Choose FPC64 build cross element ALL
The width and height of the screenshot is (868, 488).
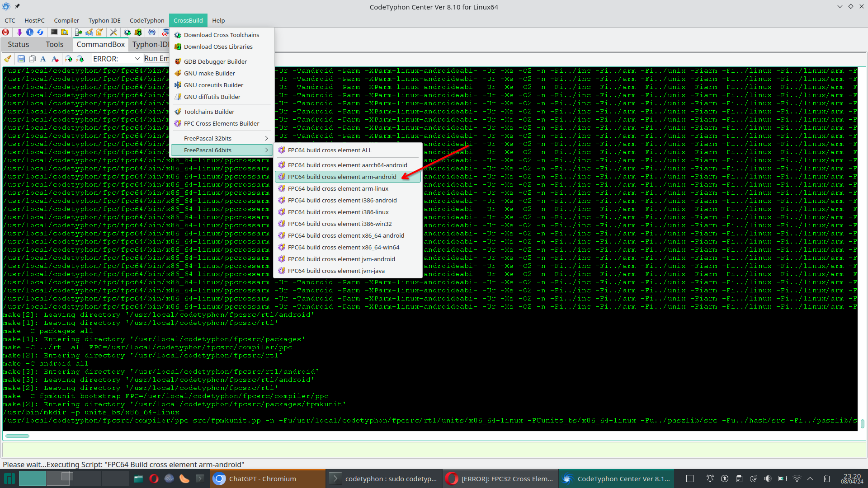tap(348, 150)
